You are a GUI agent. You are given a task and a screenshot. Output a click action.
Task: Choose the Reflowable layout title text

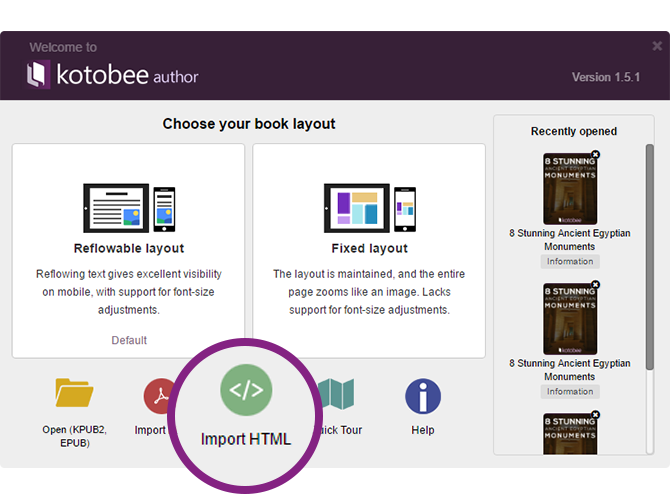pos(129,249)
